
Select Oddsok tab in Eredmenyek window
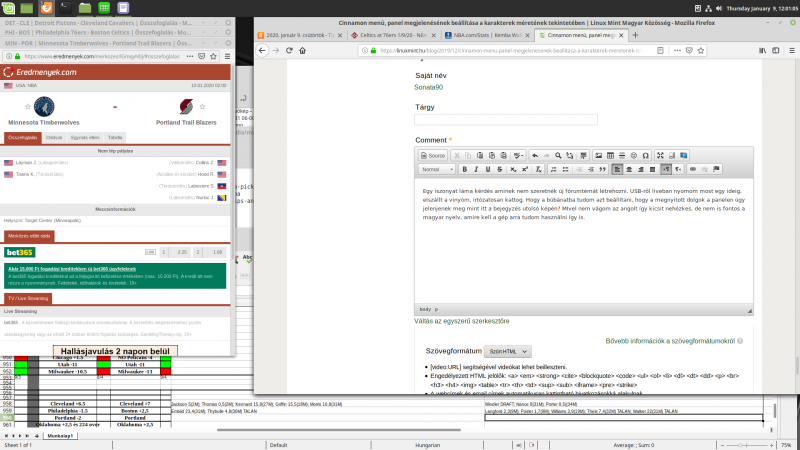(x=54, y=138)
